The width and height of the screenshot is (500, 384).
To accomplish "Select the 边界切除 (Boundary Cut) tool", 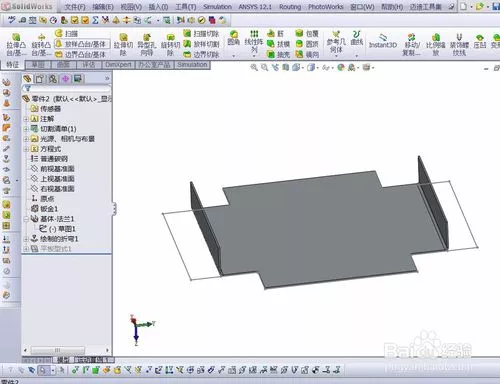I will (x=201, y=54).
